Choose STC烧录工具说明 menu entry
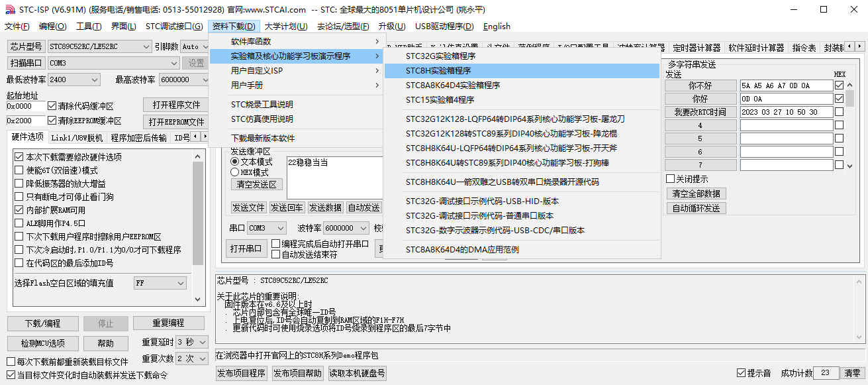Image resolution: width=868 pixels, height=385 pixels. pos(296,105)
